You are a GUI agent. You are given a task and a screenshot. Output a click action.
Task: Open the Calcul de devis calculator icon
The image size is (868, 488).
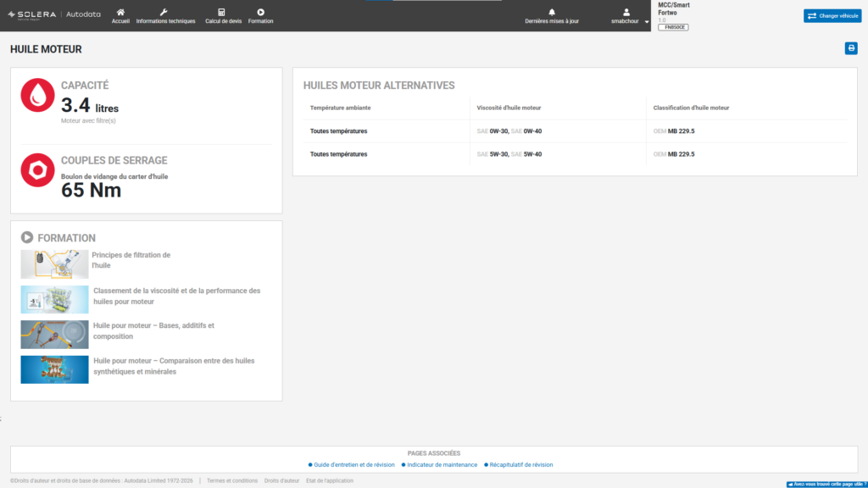(221, 12)
